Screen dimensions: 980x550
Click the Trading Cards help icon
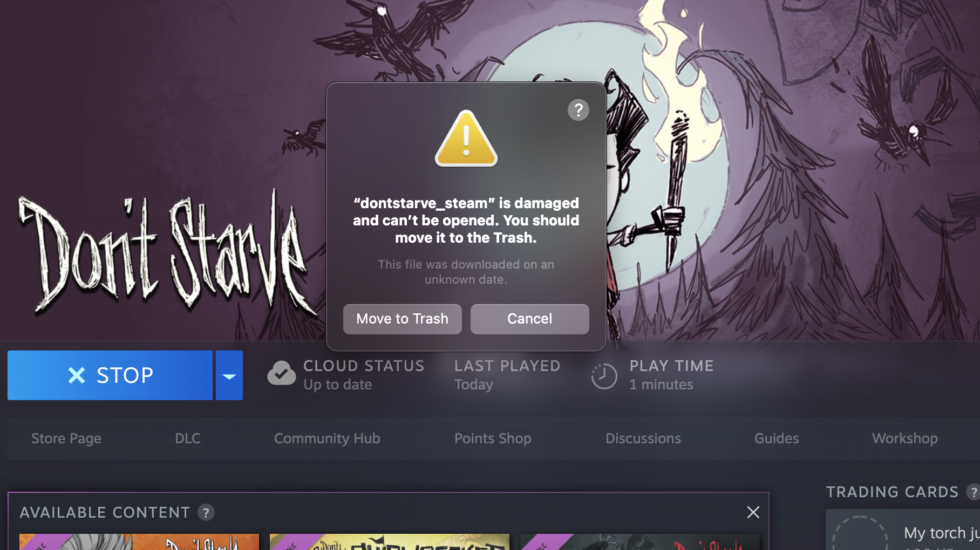coord(973,492)
